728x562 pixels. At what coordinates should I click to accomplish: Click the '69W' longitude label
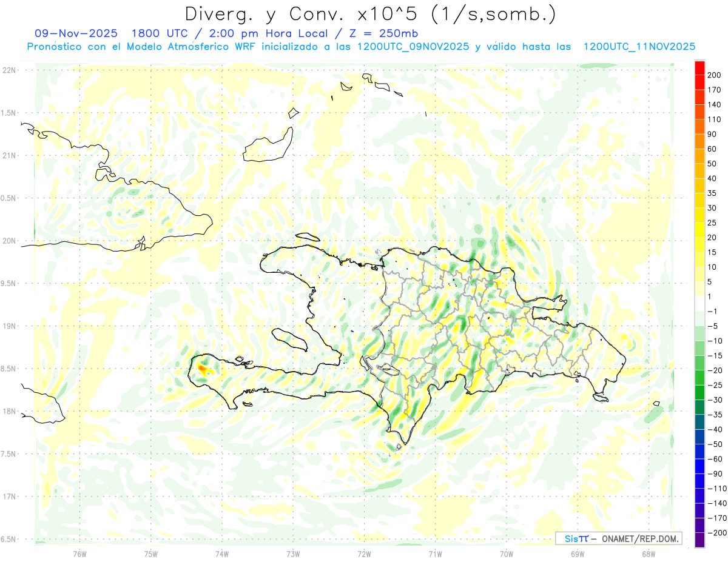point(577,553)
